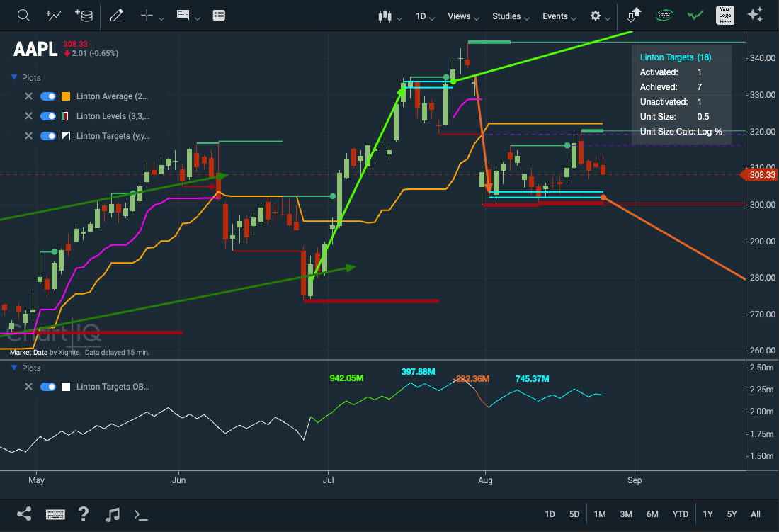Screen dimensions: 779x532
Task: Collapse the lower panel Plots legend
Action: [x=14, y=368]
